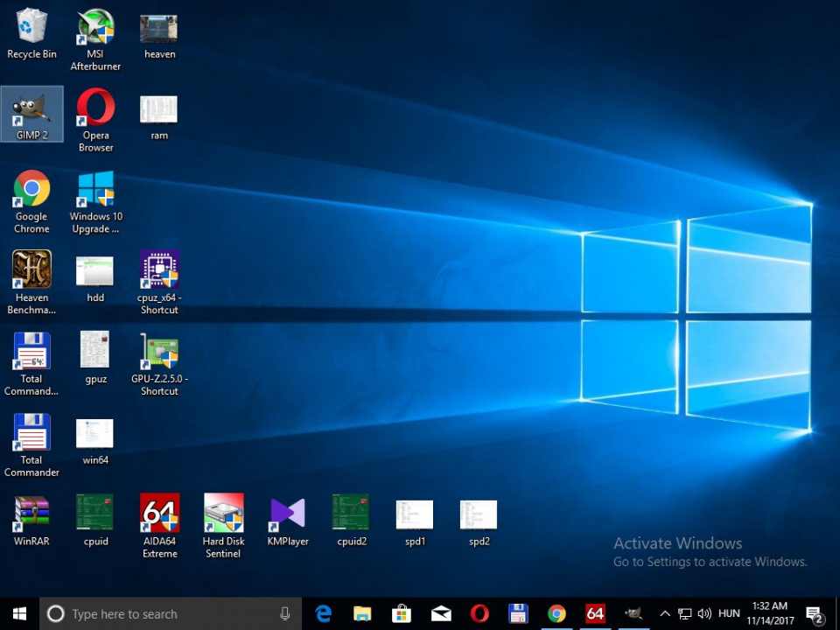Open the cpuid2 image file

click(x=352, y=520)
